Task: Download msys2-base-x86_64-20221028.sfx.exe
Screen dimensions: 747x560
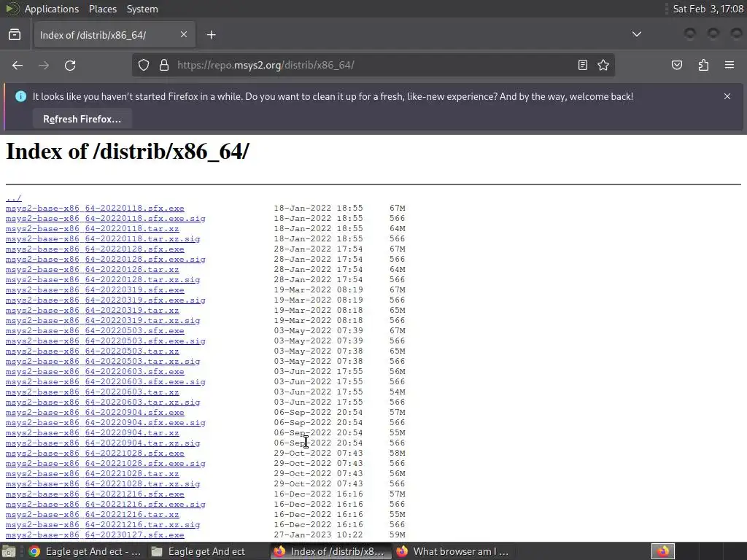Action: click(x=95, y=454)
